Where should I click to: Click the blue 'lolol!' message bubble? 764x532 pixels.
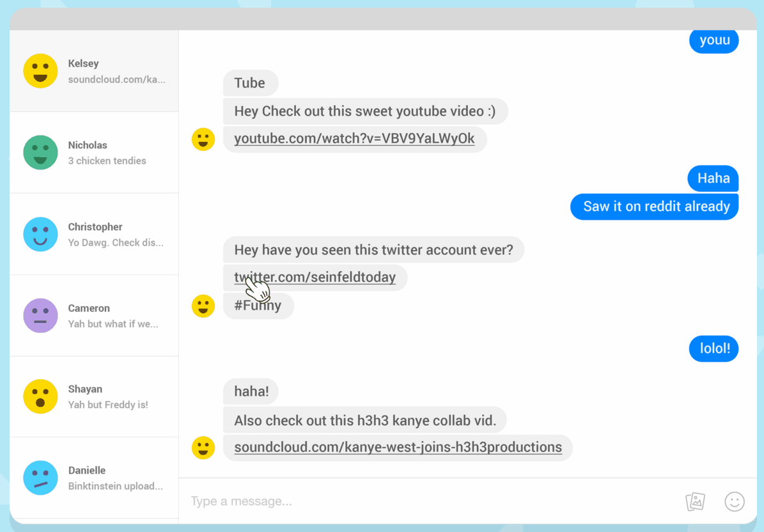714,349
